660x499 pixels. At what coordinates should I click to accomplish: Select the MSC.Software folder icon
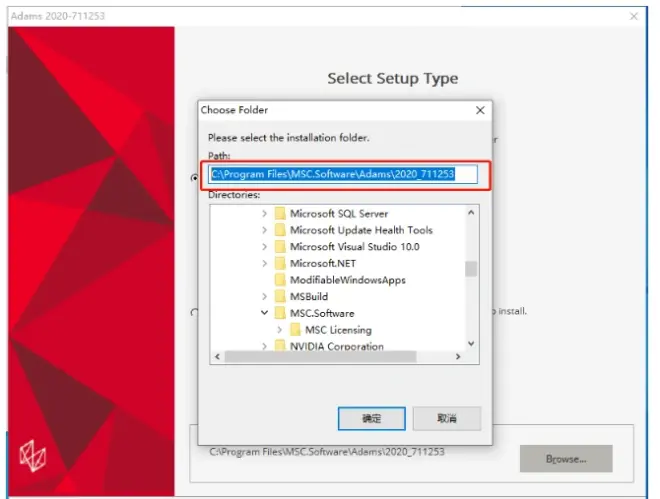(280, 313)
